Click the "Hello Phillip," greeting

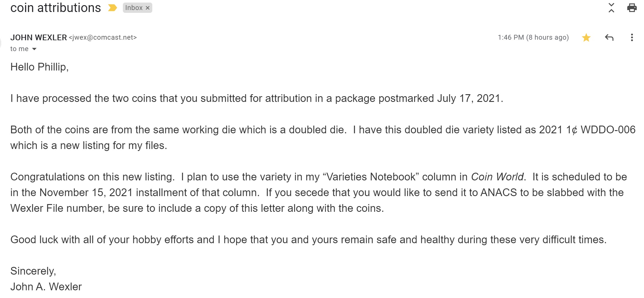pyautogui.click(x=39, y=67)
